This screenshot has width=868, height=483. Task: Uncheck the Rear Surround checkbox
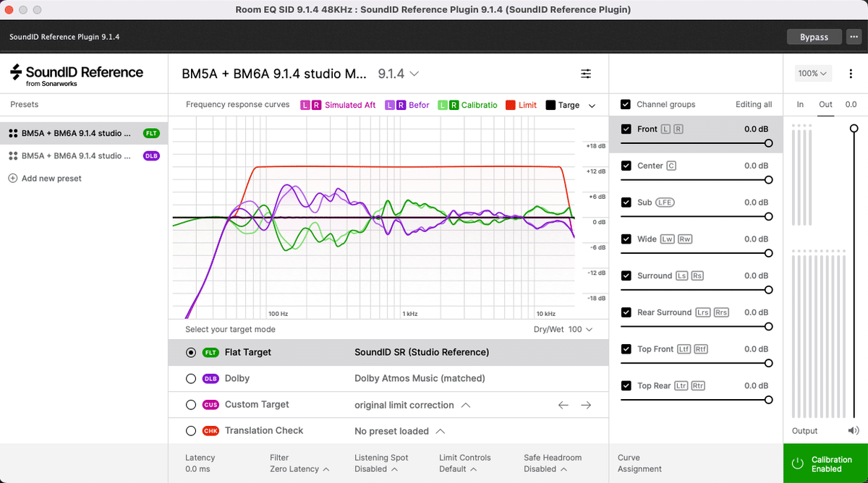tap(626, 312)
